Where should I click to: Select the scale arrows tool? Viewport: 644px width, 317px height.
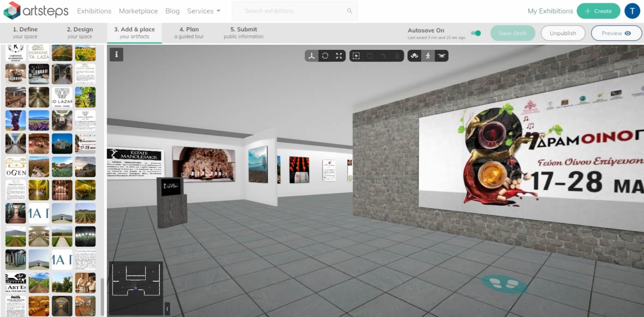(339, 56)
